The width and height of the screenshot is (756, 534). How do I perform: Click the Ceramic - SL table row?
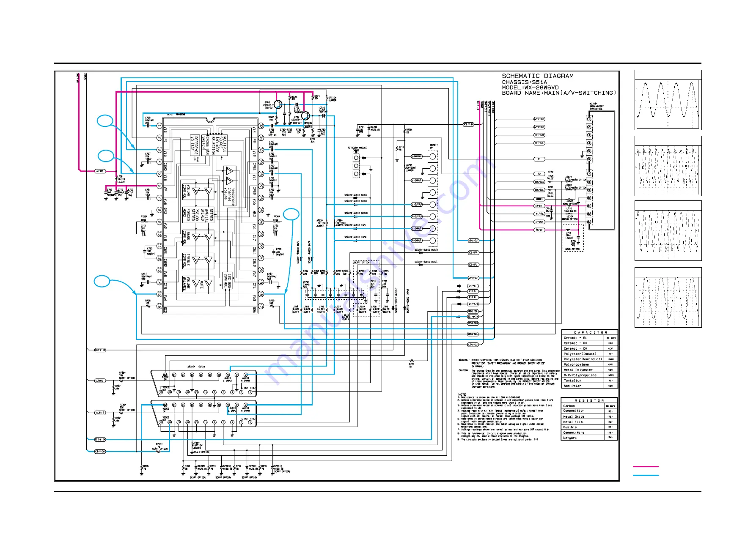coord(590,338)
